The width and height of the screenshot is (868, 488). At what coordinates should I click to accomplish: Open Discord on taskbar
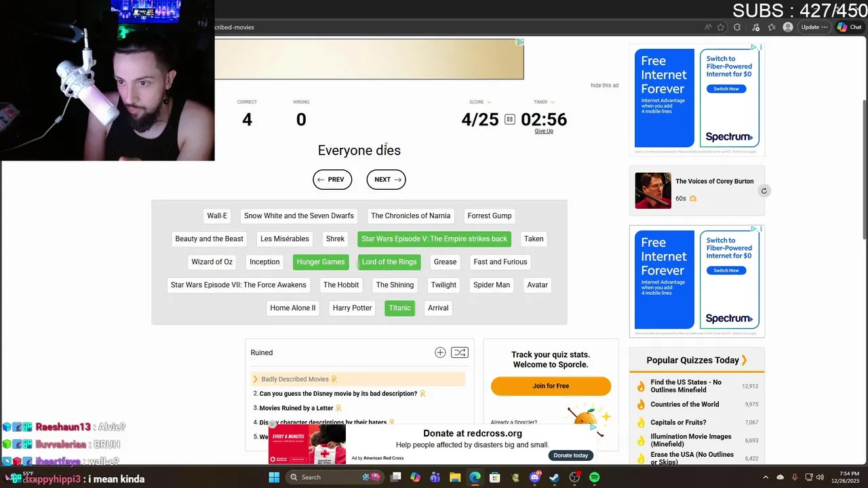pyautogui.click(x=535, y=477)
